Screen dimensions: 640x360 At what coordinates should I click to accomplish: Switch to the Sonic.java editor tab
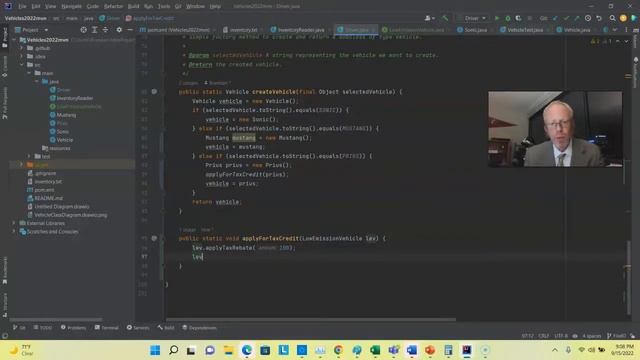pos(472,30)
